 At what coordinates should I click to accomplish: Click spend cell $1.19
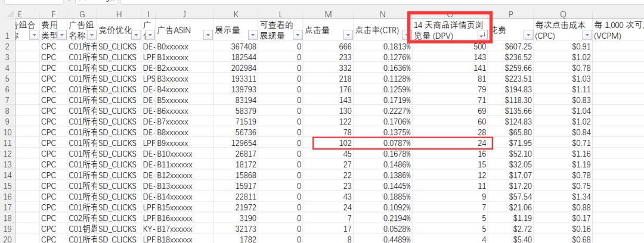tap(510, 218)
